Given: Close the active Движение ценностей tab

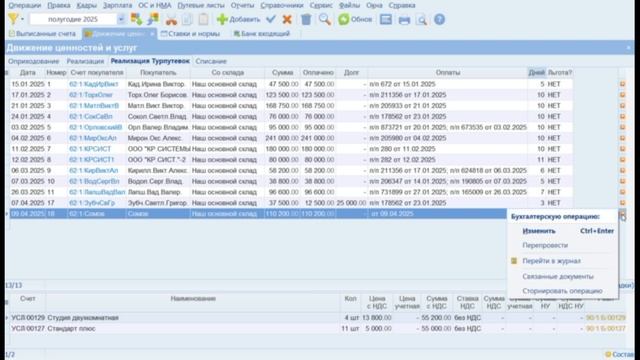Looking at the screenshot, I should (x=152, y=34).
